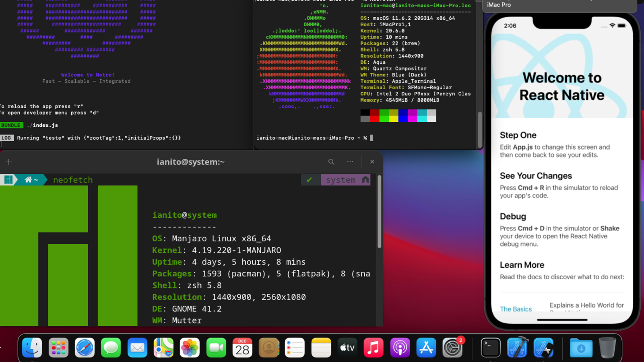The image size is (644, 362).
Task: Launch Music from the dock
Action: pos(374,347)
